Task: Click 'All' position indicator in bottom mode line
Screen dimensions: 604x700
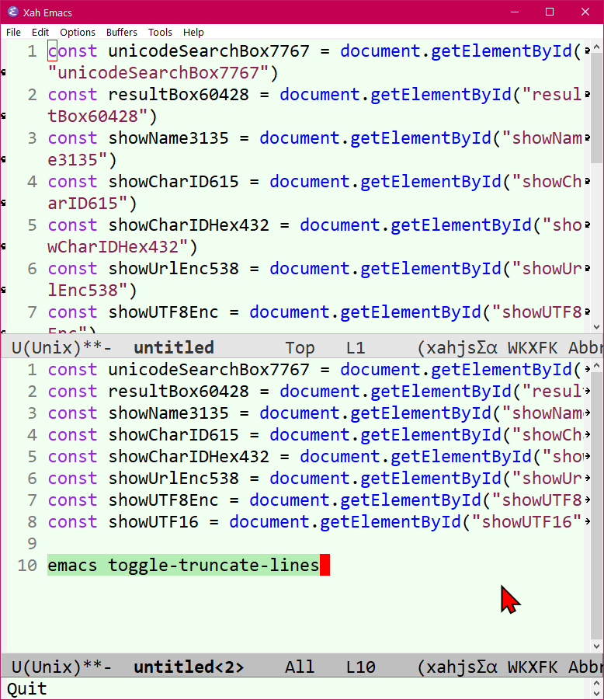Action: point(300,667)
